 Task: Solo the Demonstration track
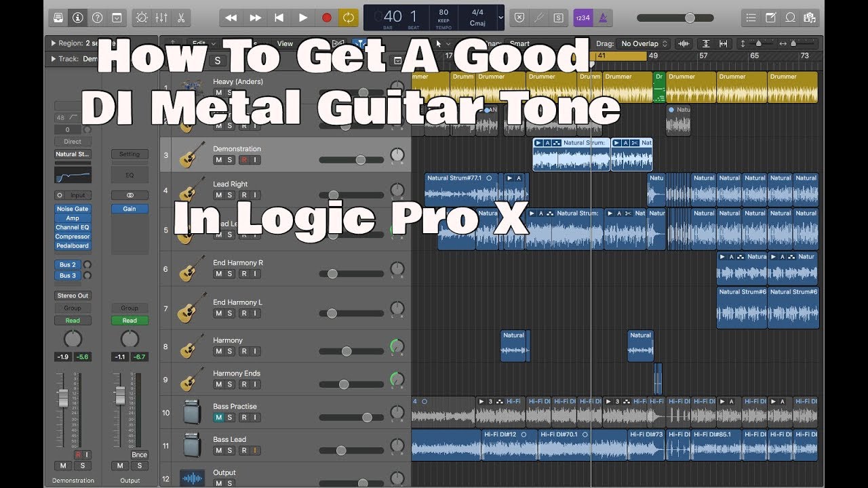click(230, 160)
